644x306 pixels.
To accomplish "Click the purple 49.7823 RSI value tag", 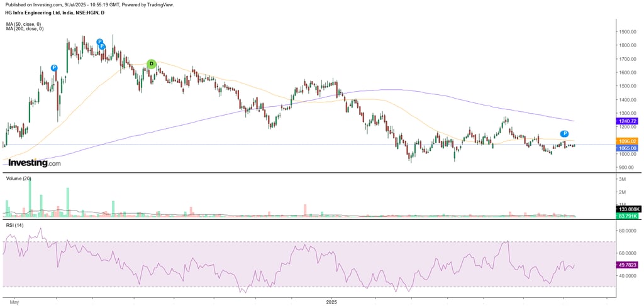I will tap(627, 265).
